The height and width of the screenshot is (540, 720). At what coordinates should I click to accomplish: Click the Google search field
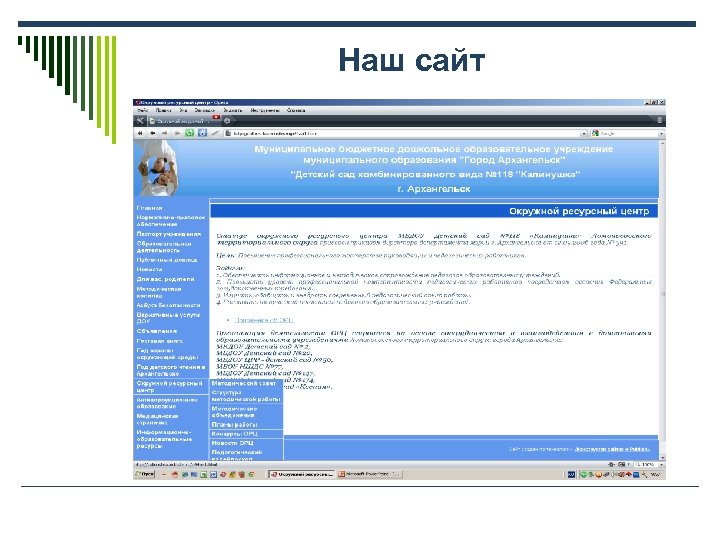[x=624, y=134]
